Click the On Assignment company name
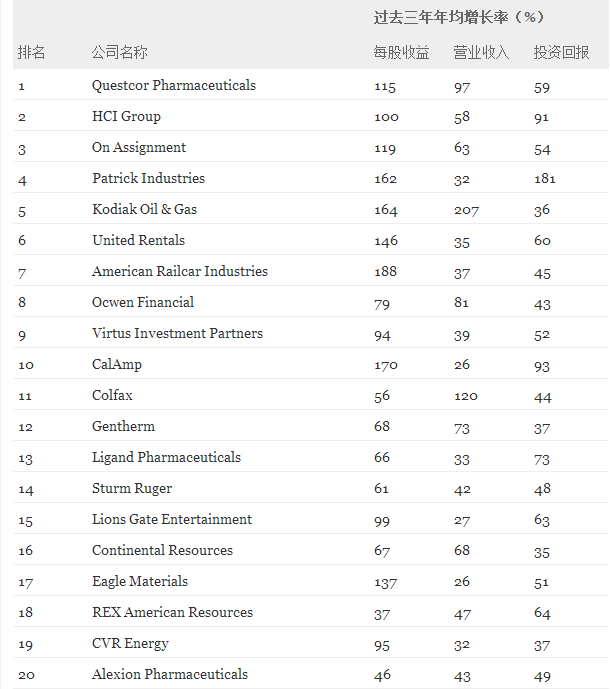The height and width of the screenshot is (689, 610). (x=139, y=148)
